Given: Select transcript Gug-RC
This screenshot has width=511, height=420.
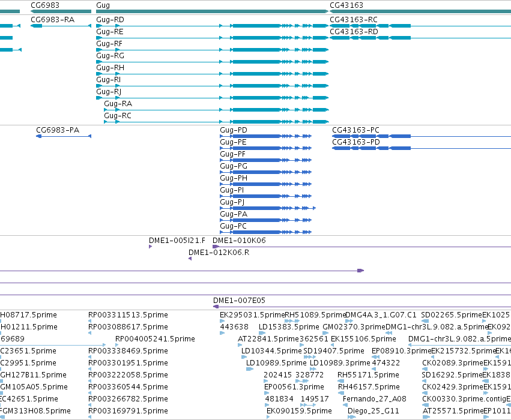Looking at the screenshot, I should coord(118,116).
